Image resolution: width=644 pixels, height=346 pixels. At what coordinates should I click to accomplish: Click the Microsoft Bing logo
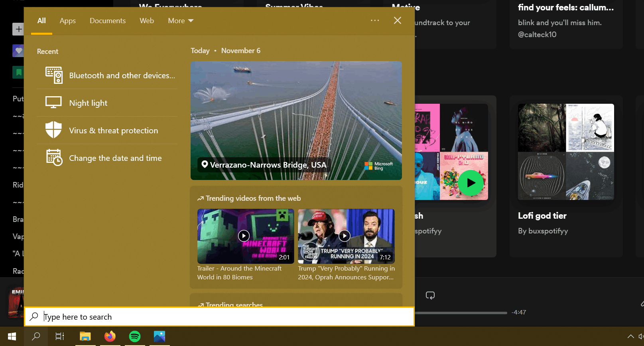(379, 166)
